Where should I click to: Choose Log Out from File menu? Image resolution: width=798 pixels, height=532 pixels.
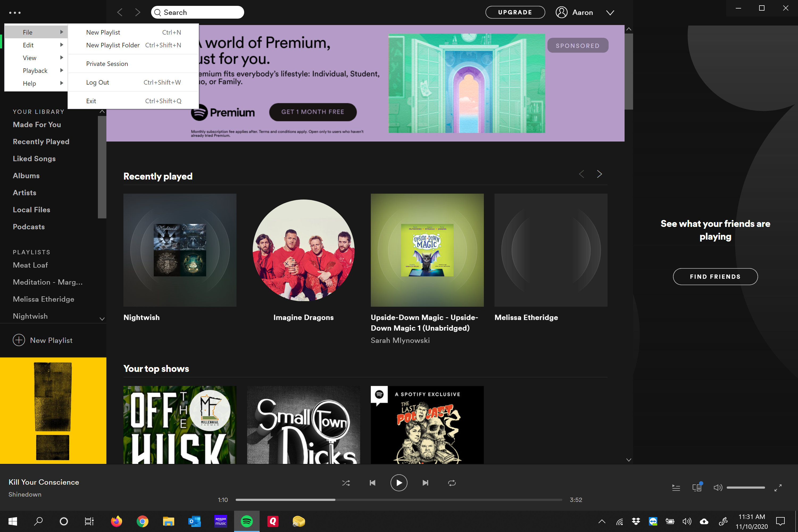[x=98, y=82]
